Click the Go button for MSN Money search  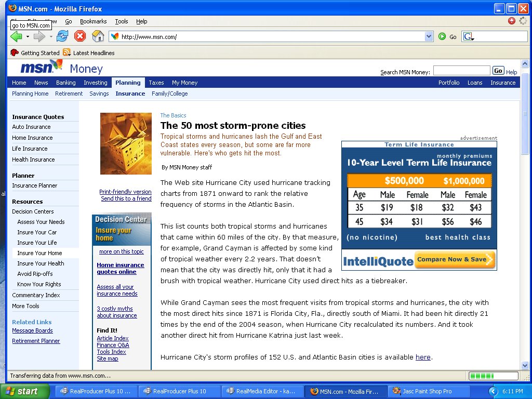(x=498, y=71)
